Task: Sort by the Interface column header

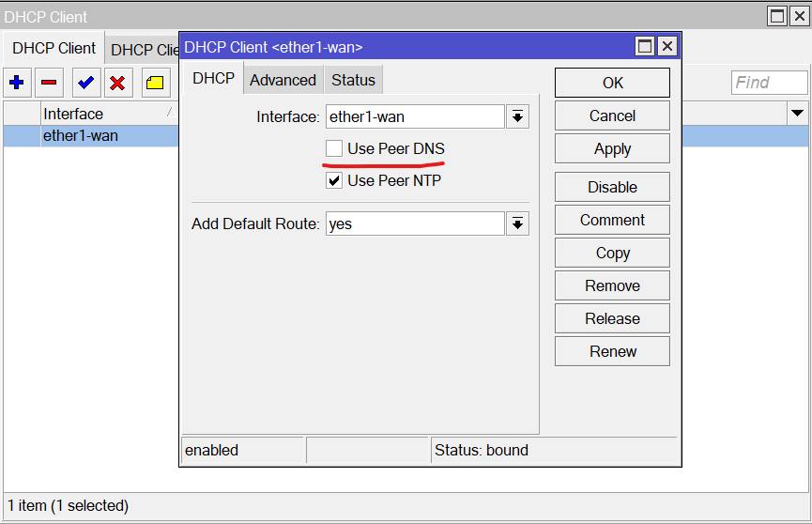Action: click(x=108, y=114)
